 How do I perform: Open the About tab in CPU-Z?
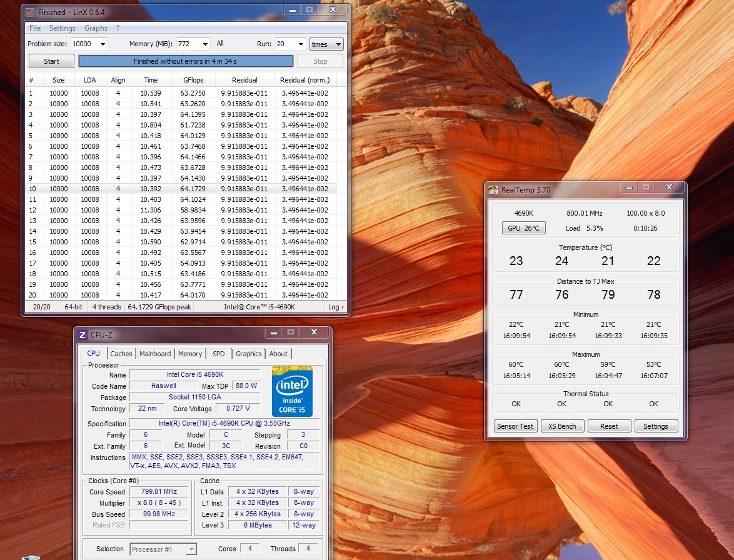pyautogui.click(x=278, y=354)
